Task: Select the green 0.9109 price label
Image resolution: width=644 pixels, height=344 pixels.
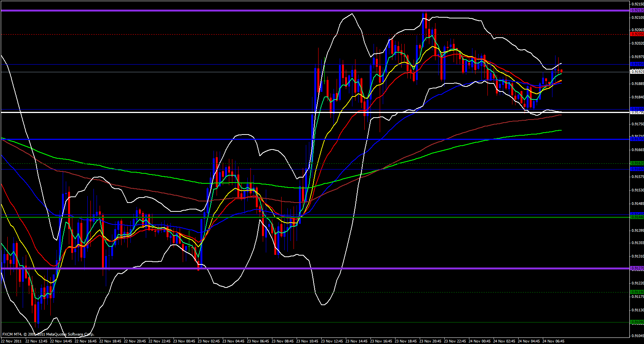Action: click(x=637, y=322)
